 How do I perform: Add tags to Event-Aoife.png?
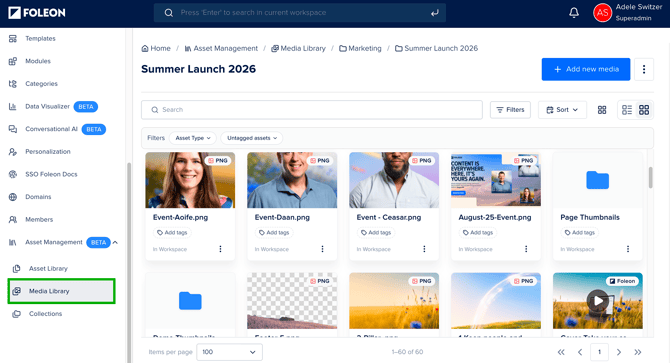point(172,233)
